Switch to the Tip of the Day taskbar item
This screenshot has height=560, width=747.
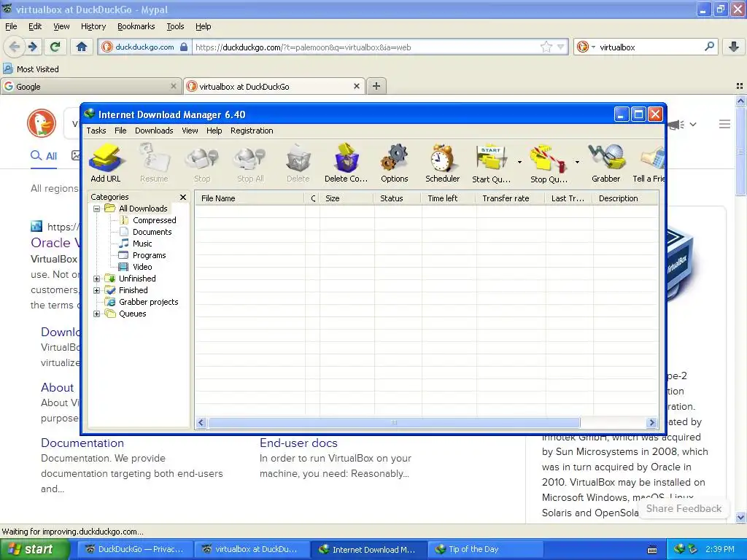pos(486,550)
